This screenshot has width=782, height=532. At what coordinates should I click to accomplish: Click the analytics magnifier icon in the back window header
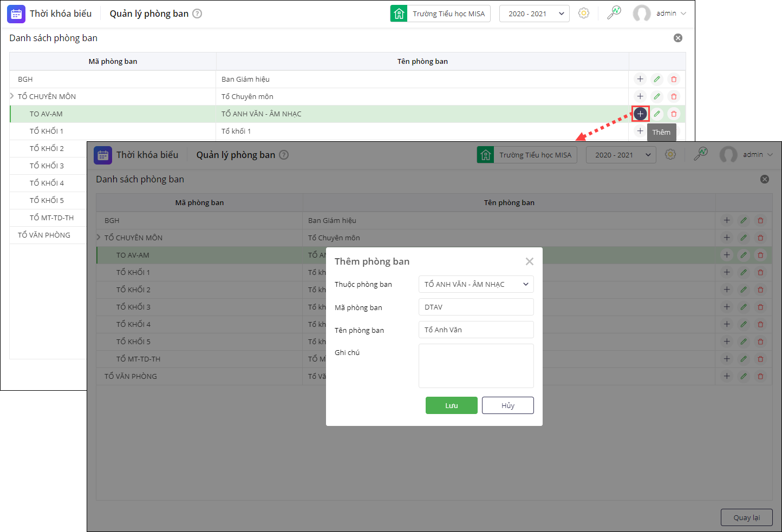click(x=614, y=13)
